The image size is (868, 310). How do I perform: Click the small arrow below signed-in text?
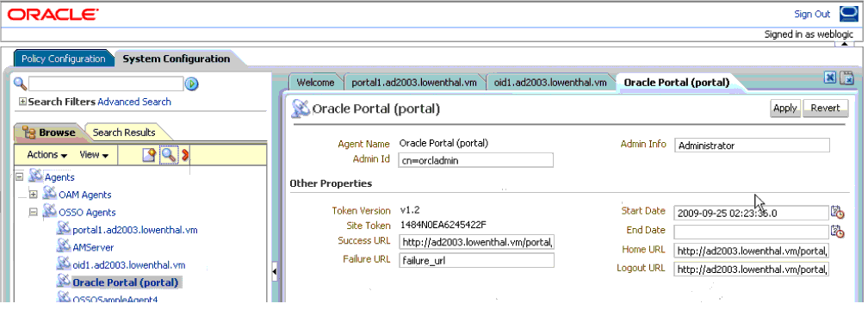tap(844, 44)
